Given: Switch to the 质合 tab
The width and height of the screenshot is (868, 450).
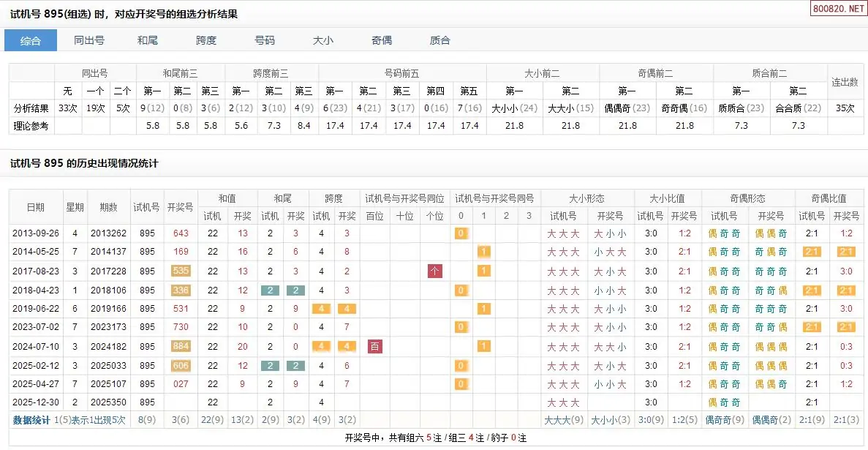Looking at the screenshot, I should click(x=440, y=40).
